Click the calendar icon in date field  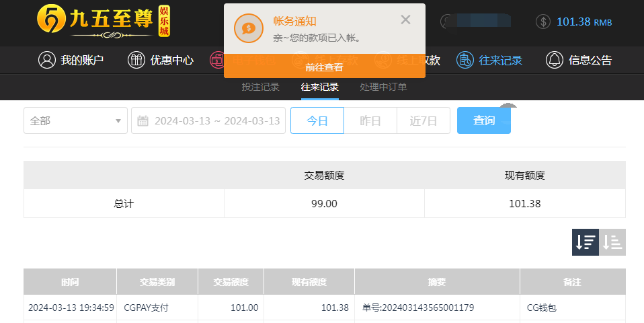(143, 121)
